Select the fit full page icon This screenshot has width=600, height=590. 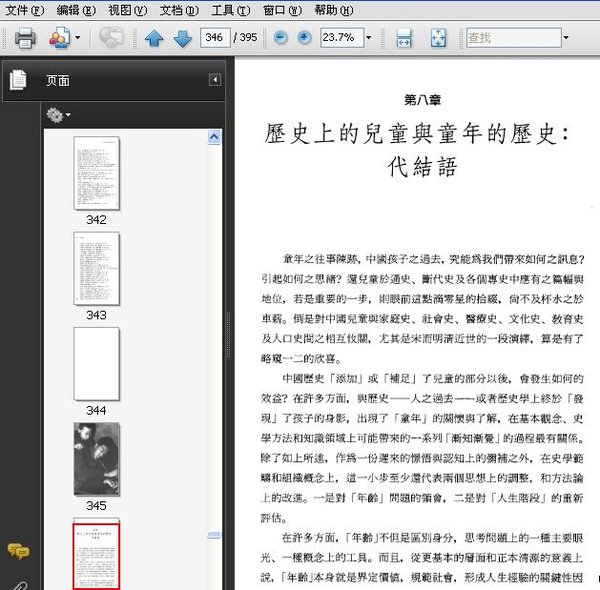coord(438,39)
